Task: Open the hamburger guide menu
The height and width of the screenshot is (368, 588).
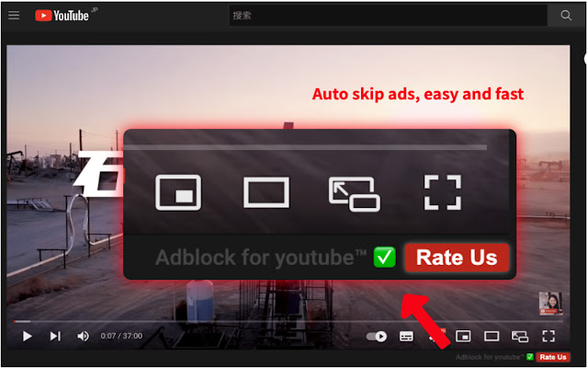Action: coord(14,15)
